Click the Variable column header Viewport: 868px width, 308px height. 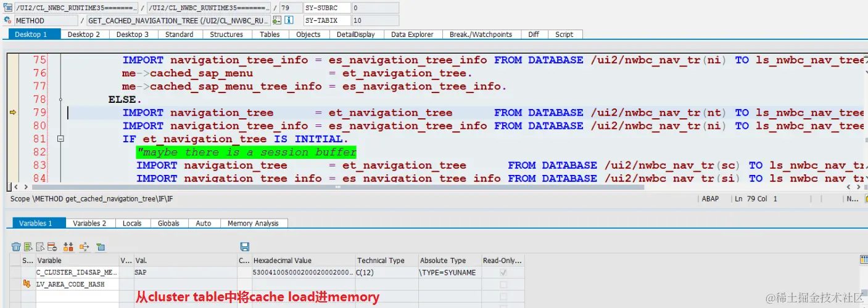(x=77, y=261)
